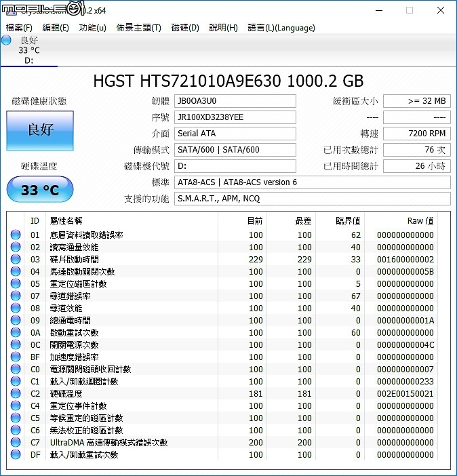457x476 pixels.
Task: Click the features field S.M.A.R.T., APM, NCQ
Action: 313,199
